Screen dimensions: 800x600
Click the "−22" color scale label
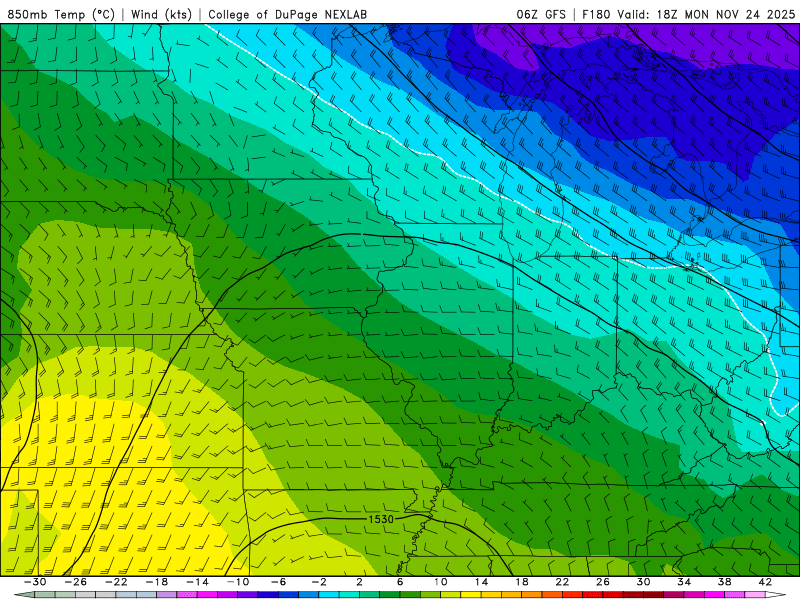(116, 582)
